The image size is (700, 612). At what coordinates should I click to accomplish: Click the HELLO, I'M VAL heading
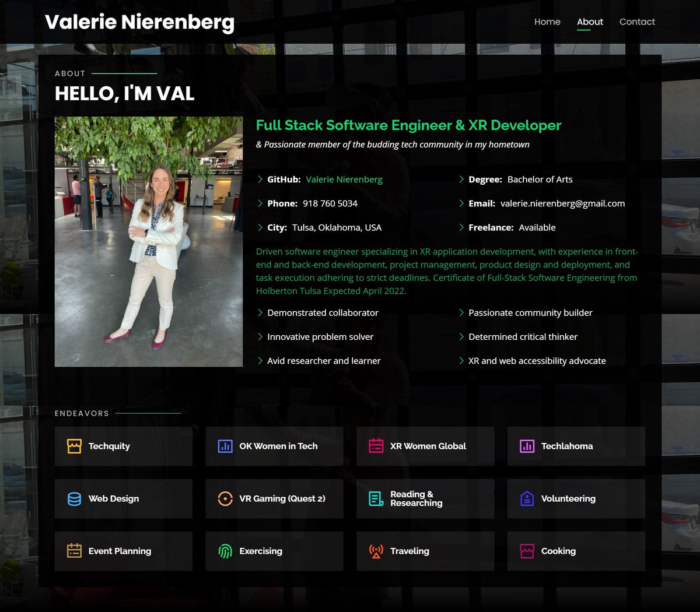click(125, 94)
